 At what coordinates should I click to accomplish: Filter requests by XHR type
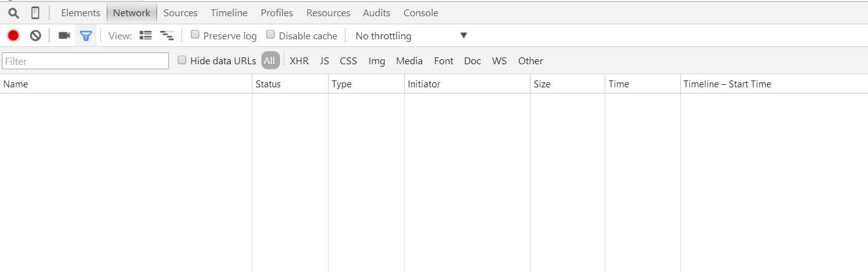point(299,61)
